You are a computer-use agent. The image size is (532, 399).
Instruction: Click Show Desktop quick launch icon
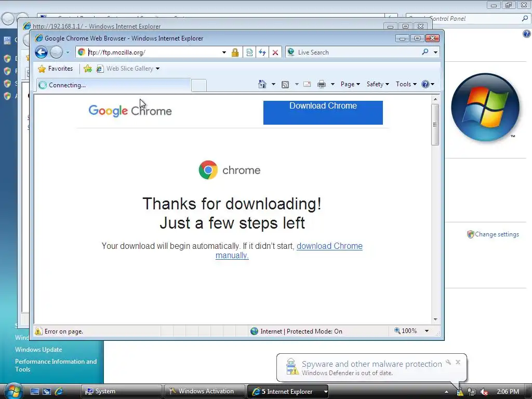(35, 391)
